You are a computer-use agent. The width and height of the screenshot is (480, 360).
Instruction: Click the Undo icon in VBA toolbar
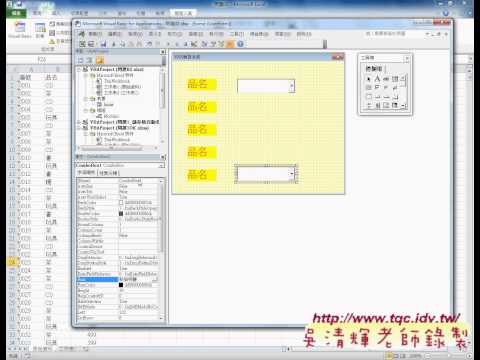pyautogui.click(x=148, y=44)
